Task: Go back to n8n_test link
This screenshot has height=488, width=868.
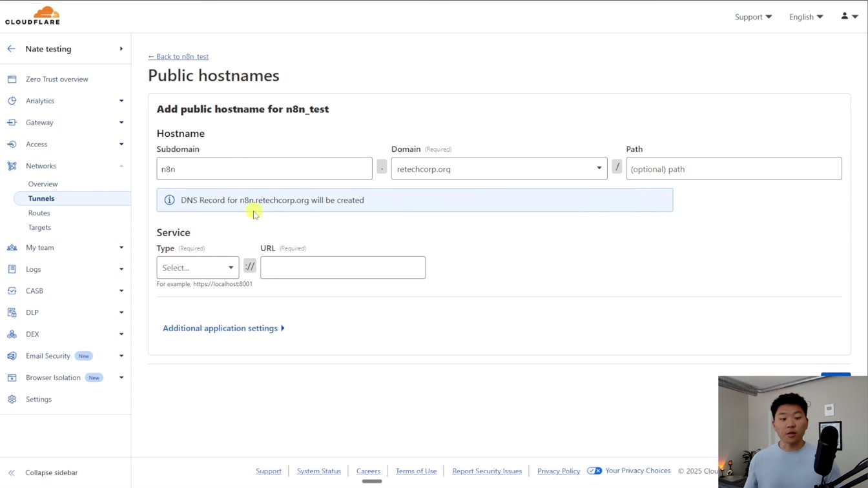Action: click(x=178, y=57)
